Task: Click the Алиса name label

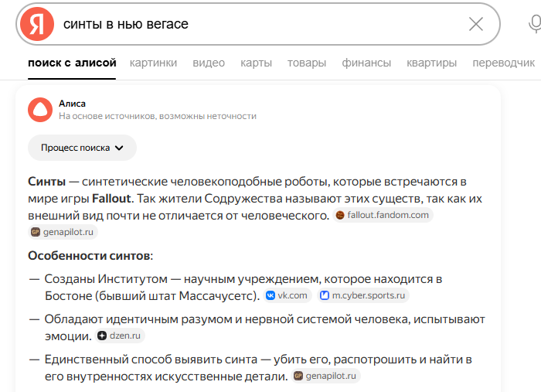Action: pyautogui.click(x=72, y=104)
